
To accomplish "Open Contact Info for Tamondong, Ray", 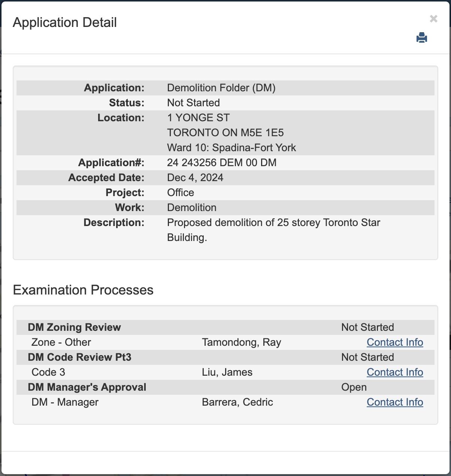I will click(x=394, y=342).
